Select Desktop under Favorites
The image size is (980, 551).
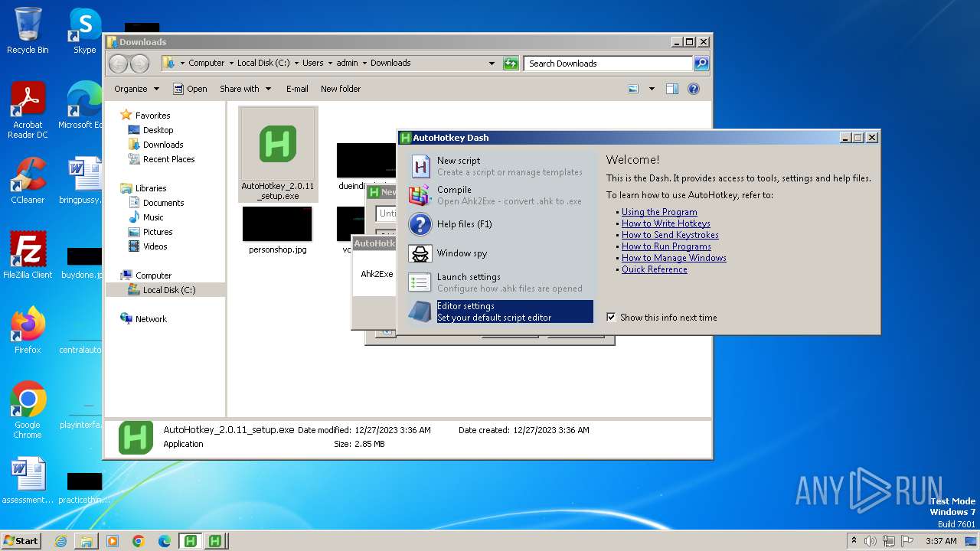(158, 130)
